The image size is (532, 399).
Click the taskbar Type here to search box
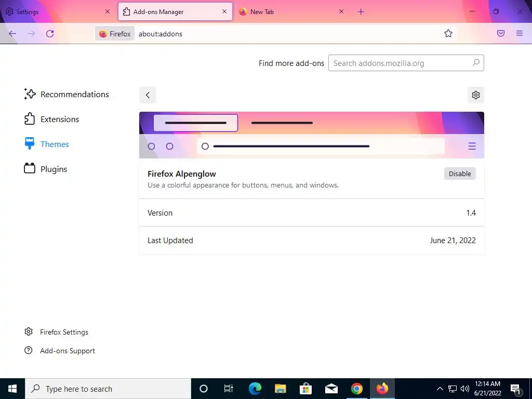[x=108, y=389]
